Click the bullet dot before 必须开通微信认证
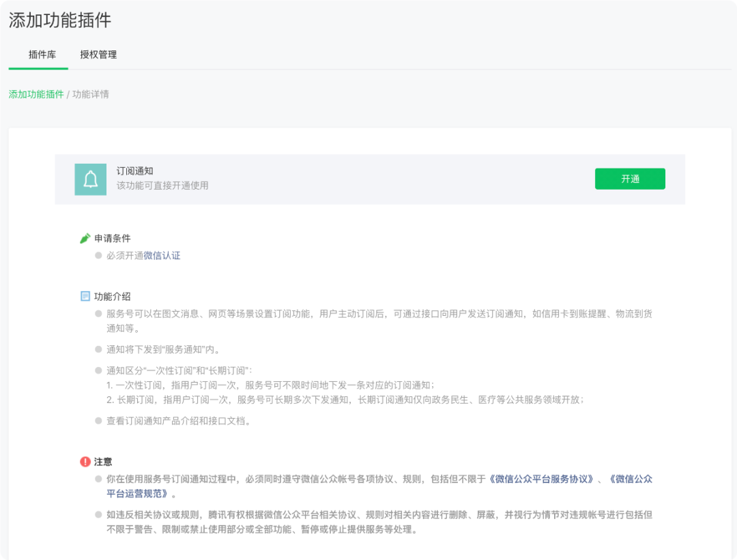 (x=98, y=255)
